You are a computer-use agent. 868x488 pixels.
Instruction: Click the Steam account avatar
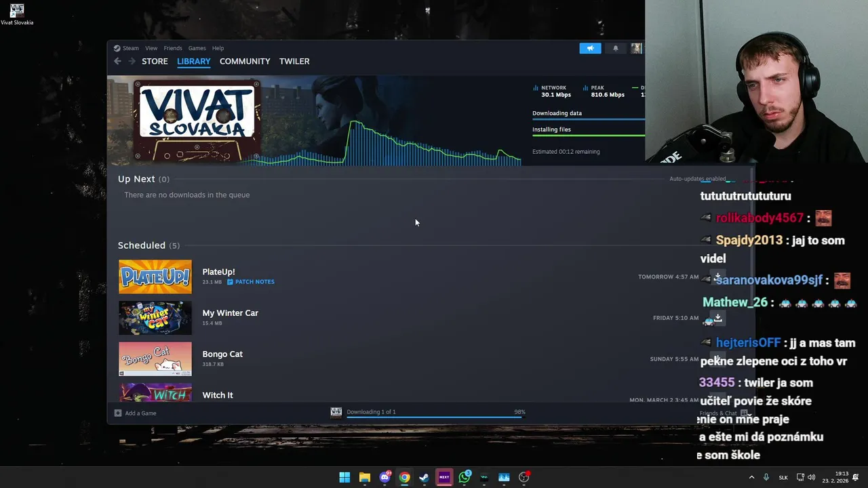click(636, 48)
